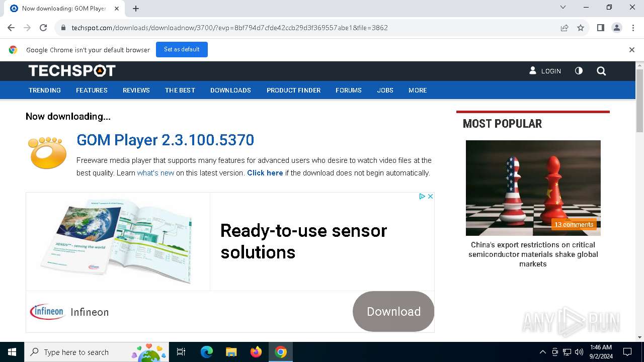Open File Explorer from taskbar
644x362 pixels.
click(x=231, y=352)
